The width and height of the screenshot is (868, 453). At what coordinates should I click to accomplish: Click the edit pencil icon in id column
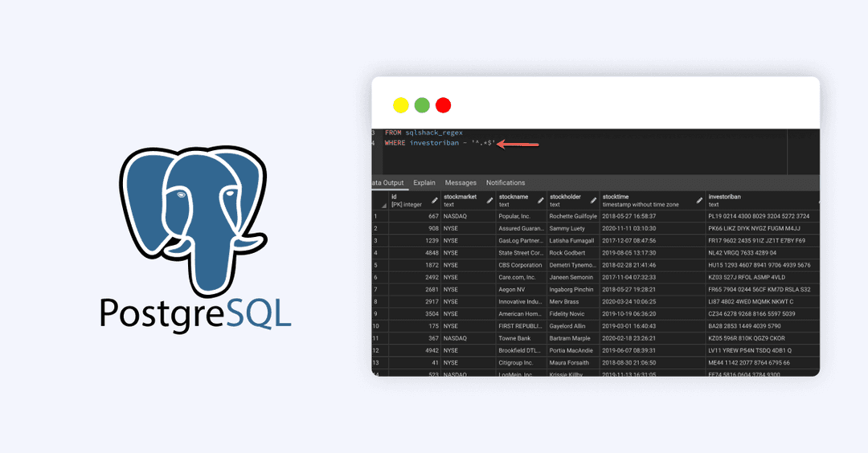[x=435, y=200]
